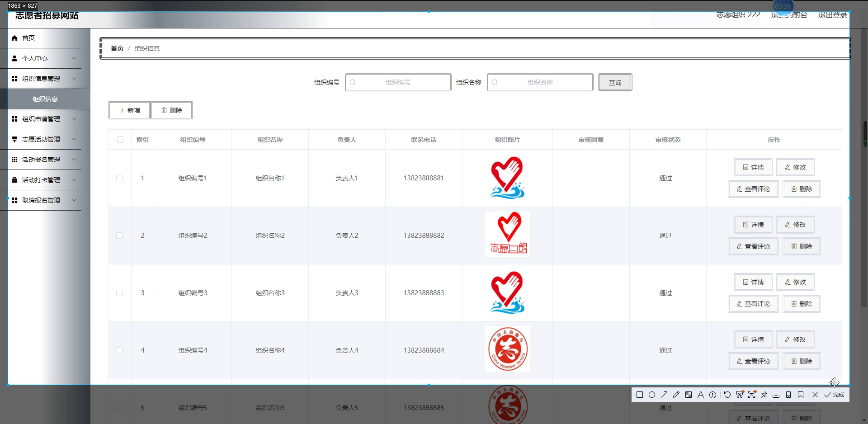Send screenshot to phone icon
The width and height of the screenshot is (868, 424).
point(788,395)
